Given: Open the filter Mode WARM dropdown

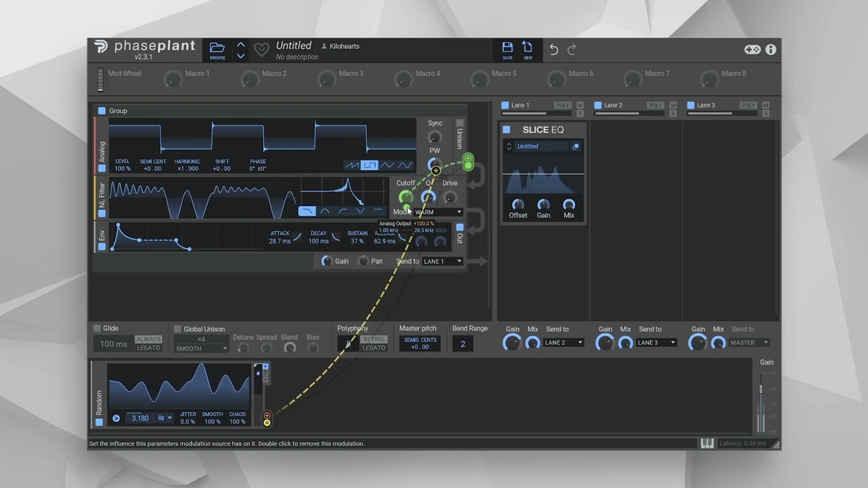Looking at the screenshot, I should point(438,212).
